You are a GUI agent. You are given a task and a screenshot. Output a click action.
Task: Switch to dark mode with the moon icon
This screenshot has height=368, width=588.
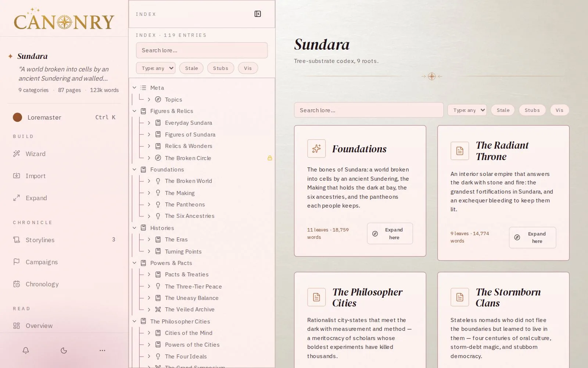[x=64, y=350]
